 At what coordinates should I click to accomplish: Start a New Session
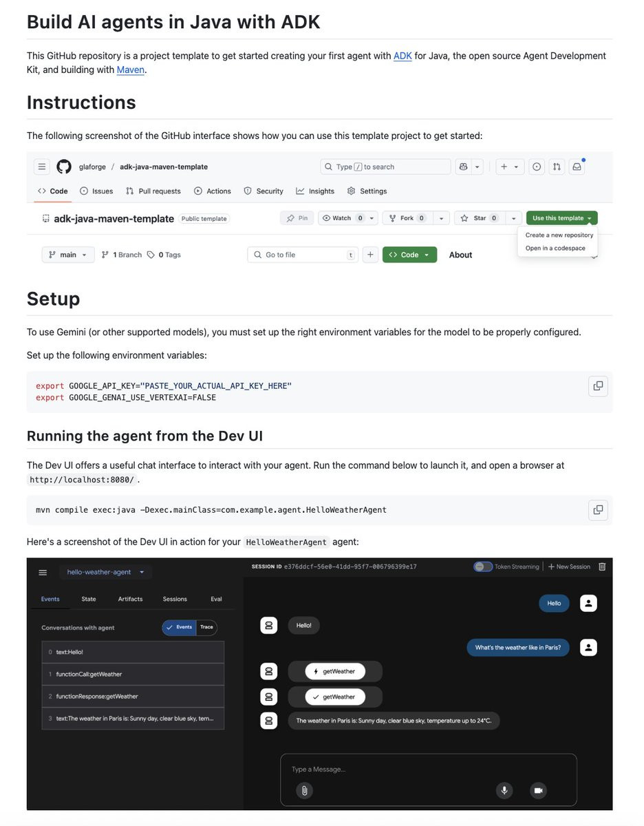569,566
